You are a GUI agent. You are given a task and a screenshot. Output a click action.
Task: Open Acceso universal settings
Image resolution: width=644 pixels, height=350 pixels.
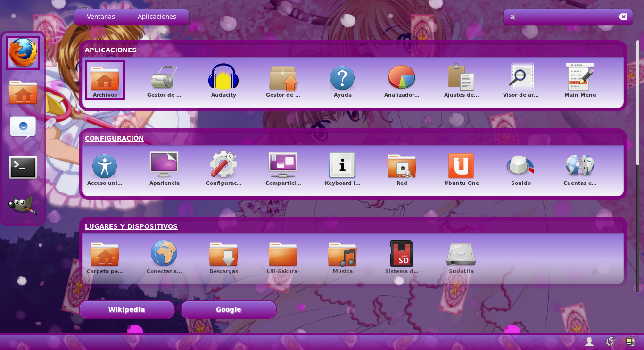pos(105,168)
